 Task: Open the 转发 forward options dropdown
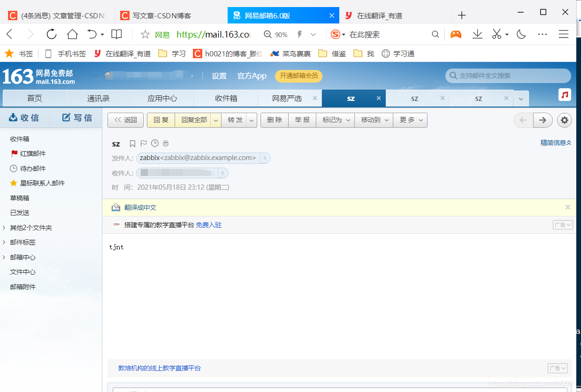(x=252, y=120)
